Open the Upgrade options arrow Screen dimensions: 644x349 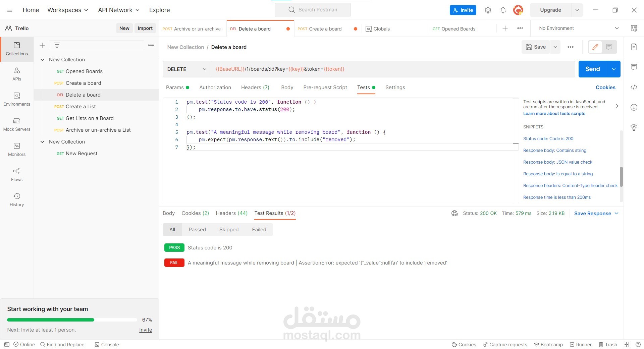point(577,10)
